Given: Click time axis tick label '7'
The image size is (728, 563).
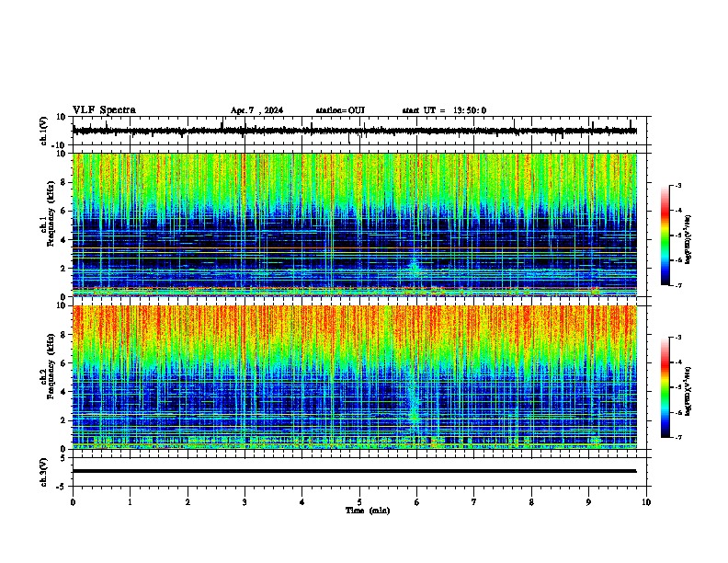Looking at the screenshot, I should [474, 502].
